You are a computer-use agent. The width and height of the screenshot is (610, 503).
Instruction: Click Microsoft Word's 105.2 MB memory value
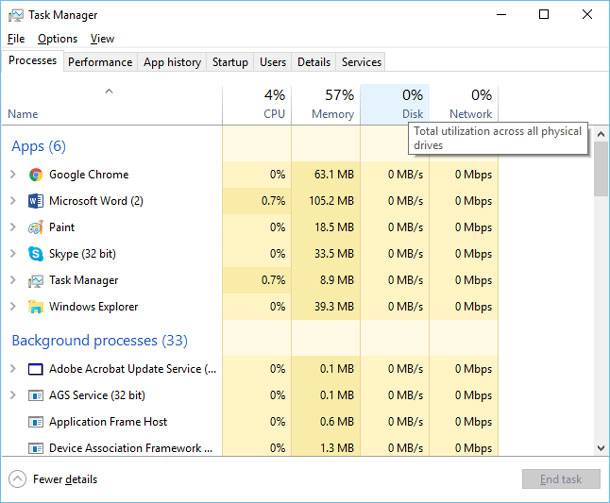[x=331, y=201]
